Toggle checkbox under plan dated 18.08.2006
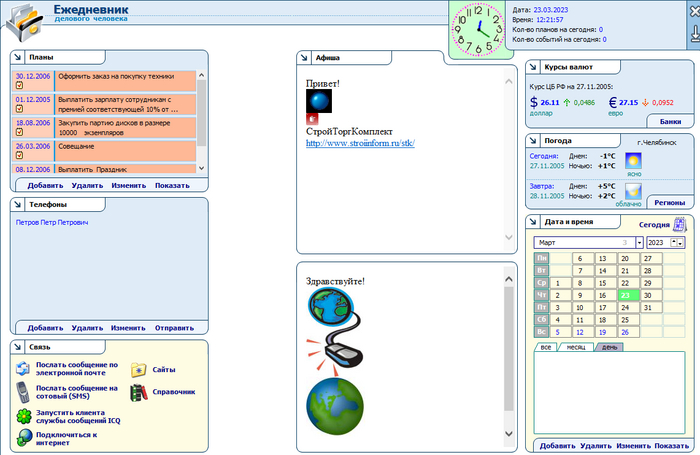The image size is (700, 455). point(19,133)
